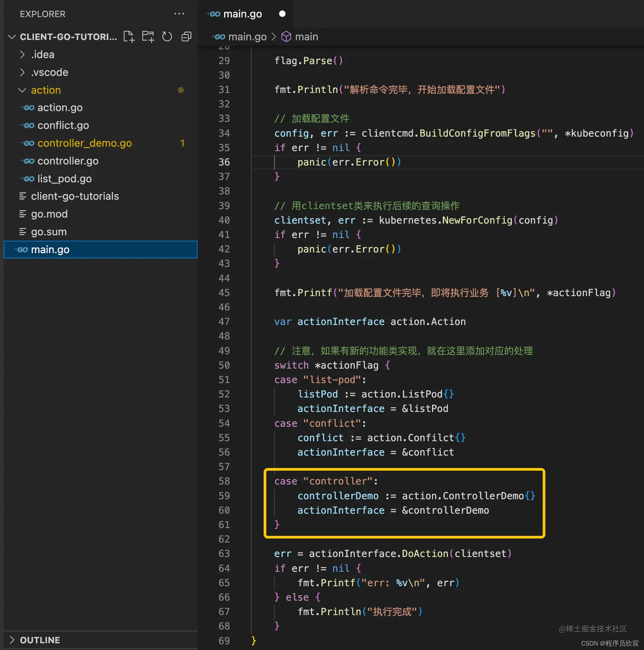Viewport: 644px width, 650px height.
Task: Click the file icon beside go.mod
Action: coord(23,214)
